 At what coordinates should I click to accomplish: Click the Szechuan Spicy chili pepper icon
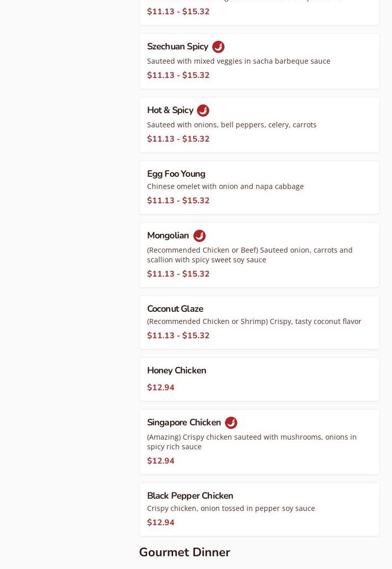tap(218, 47)
